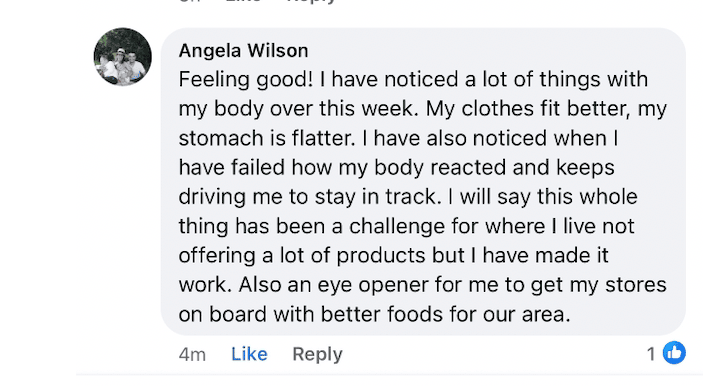Reply to Angela Wilson's comment
The height and width of the screenshot is (386, 716).
317,354
